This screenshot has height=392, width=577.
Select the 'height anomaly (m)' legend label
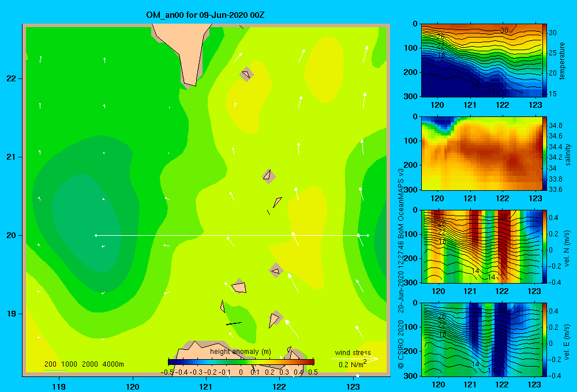click(x=240, y=352)
